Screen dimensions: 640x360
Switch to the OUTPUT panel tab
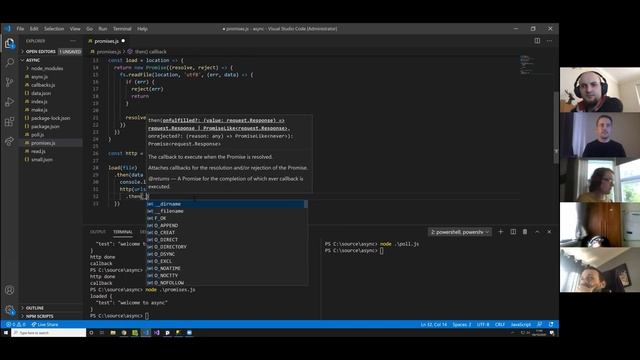tap(98, 232)
